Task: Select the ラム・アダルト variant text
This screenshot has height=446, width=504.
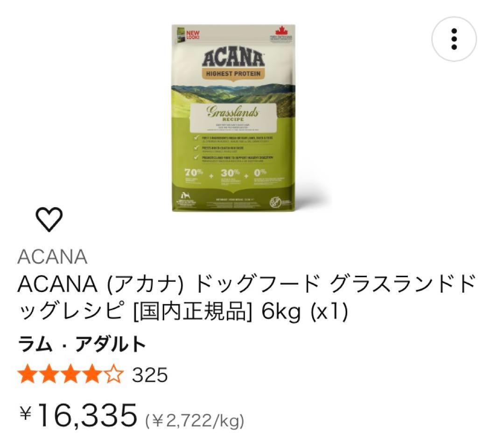Action: (x=82, y=344)
